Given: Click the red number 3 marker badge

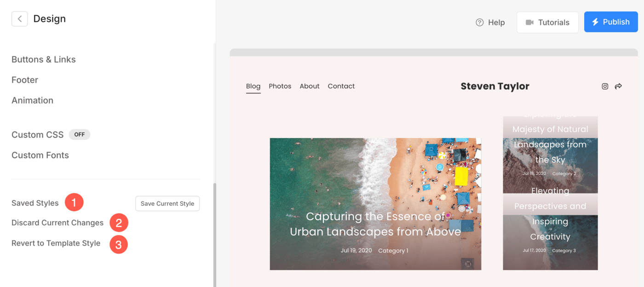Looking at the screenshot, I should tap(118, 244).
